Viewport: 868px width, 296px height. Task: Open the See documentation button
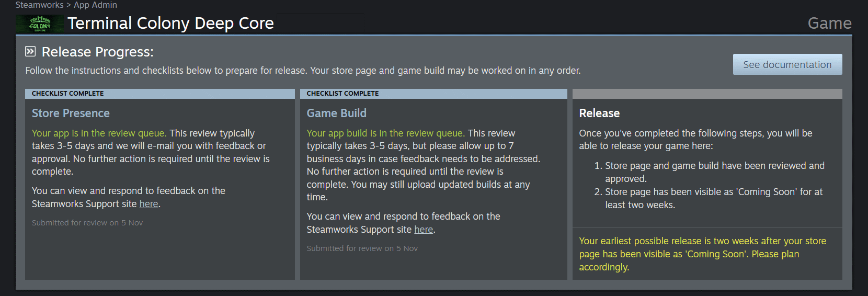pyautogui.click(x=787, y=64)
